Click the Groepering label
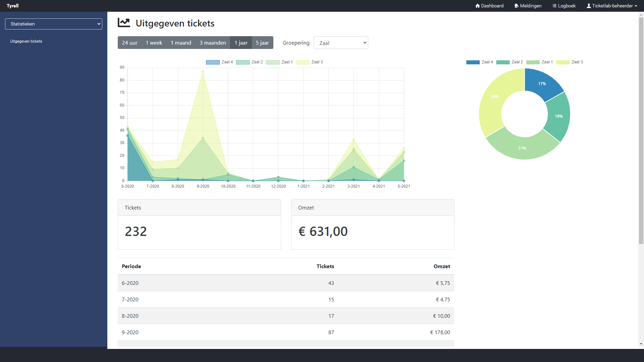Viewport: 644px width, 362px height. [296, 43]
